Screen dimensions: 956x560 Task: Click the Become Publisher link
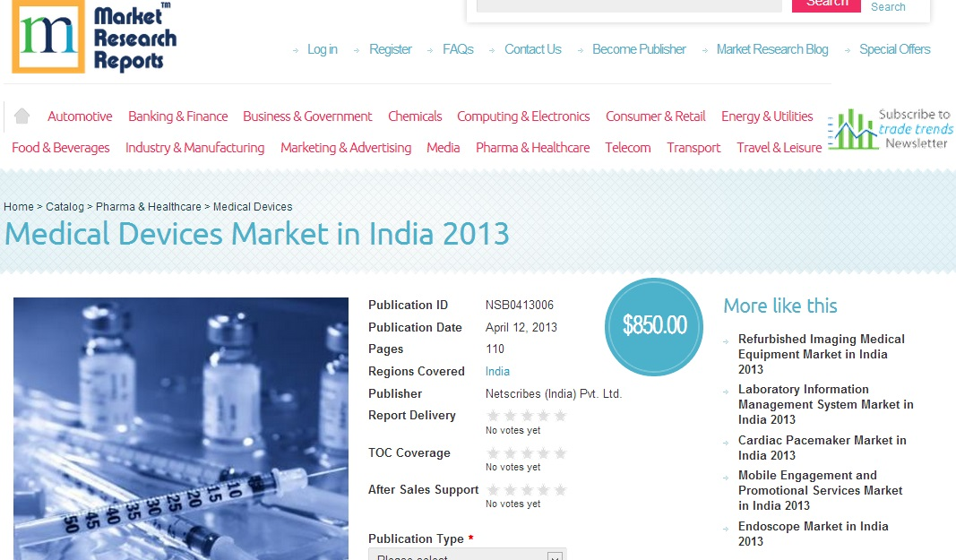point(639,49)
